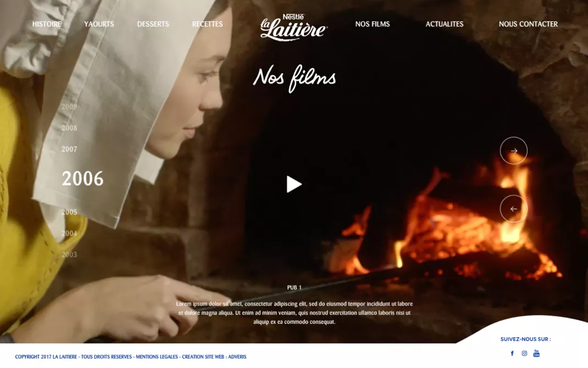Select year 2004 in the timeline
The height and width of the screenshot is (368, 588).
pos(69,233)
